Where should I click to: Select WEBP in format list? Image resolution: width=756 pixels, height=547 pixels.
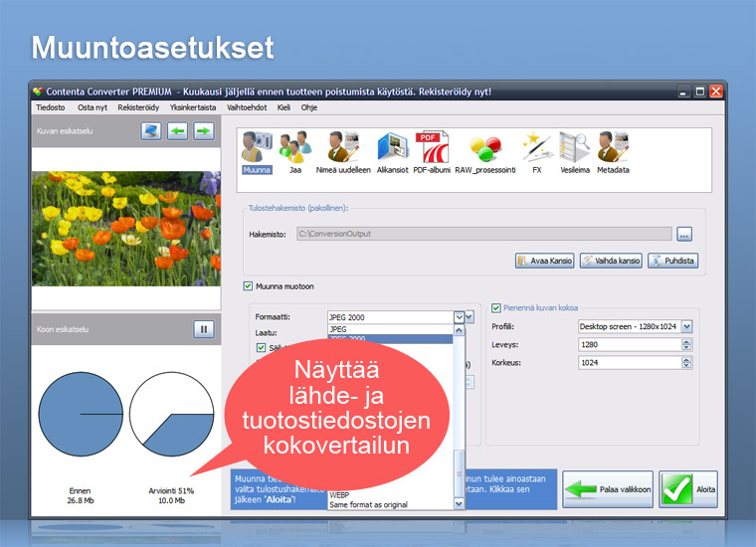(390, 495)
